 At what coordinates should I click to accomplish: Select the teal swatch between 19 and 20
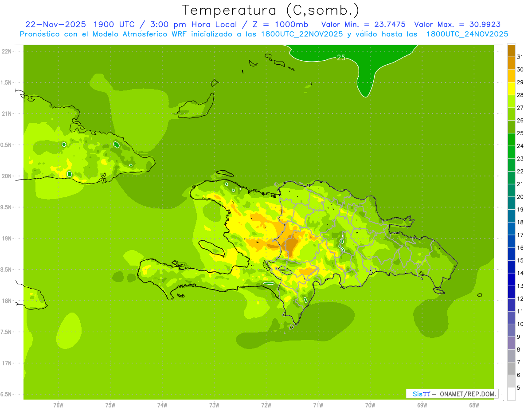click(x=511, y=203)
